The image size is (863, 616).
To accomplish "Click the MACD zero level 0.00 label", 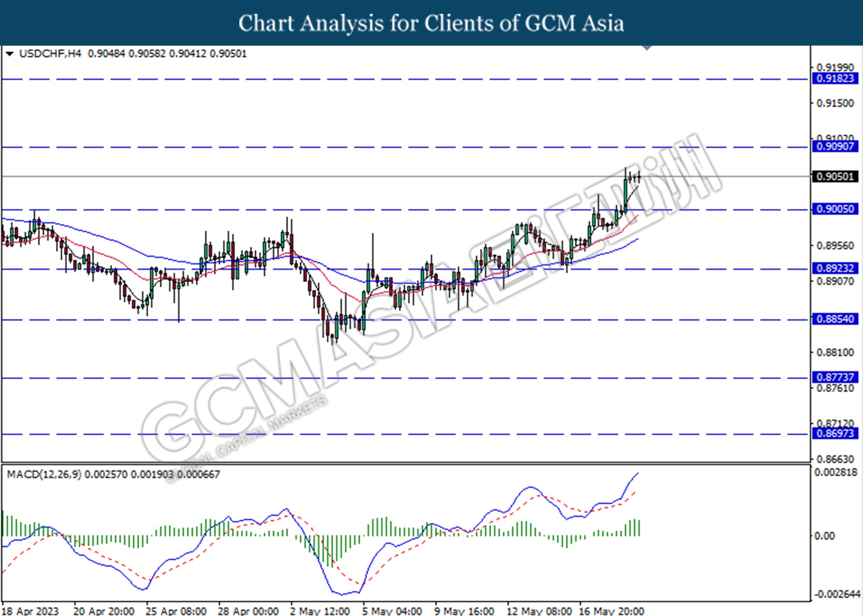I will pyautogui.click(x=825, y=536).
